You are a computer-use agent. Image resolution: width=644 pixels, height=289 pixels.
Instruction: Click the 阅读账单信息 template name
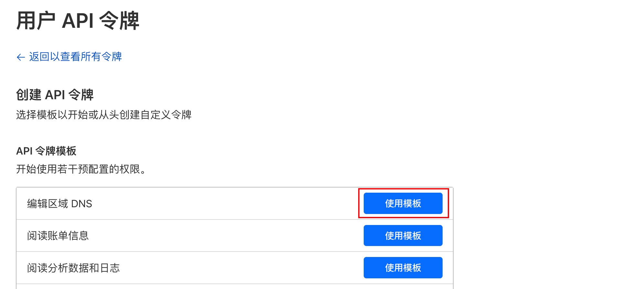[58, 236]
